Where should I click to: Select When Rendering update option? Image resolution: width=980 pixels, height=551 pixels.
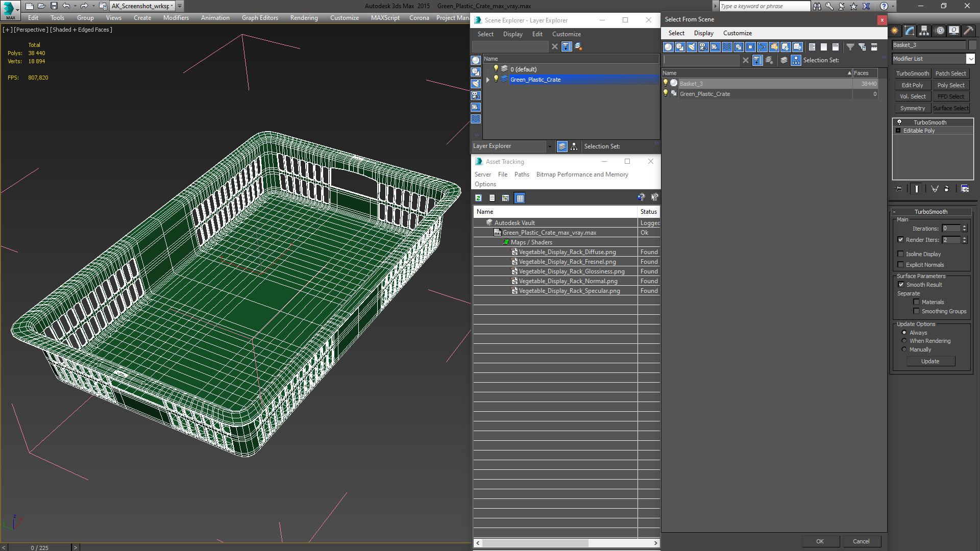click(x=904, y=341)
